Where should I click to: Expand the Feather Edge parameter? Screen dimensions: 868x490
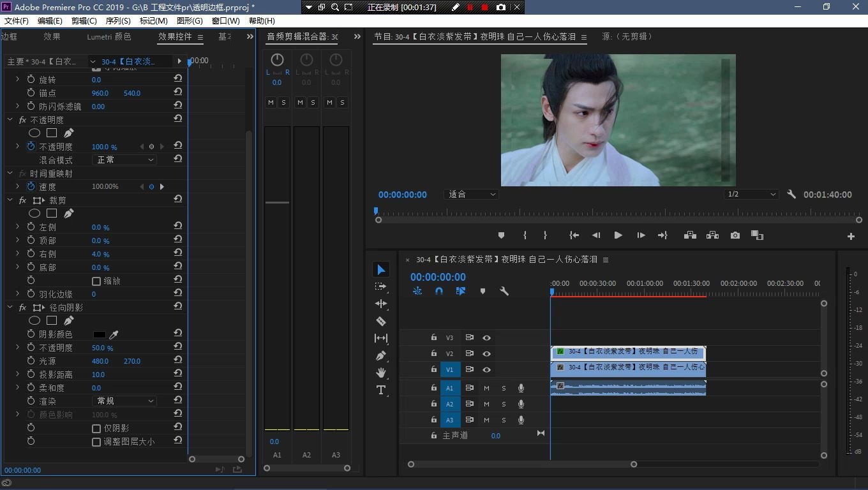tap(18, 294)
